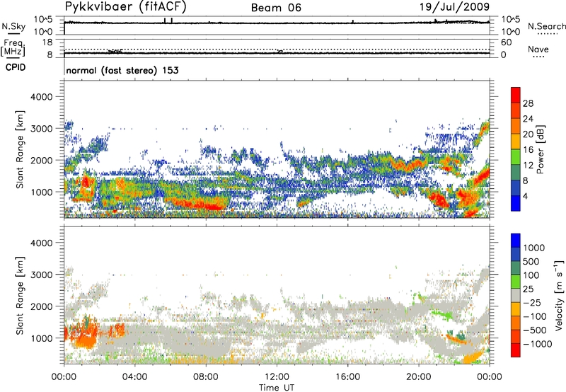Click the '60' Nave axis value
Screen dimensions: 566x392
click(506, 42)
